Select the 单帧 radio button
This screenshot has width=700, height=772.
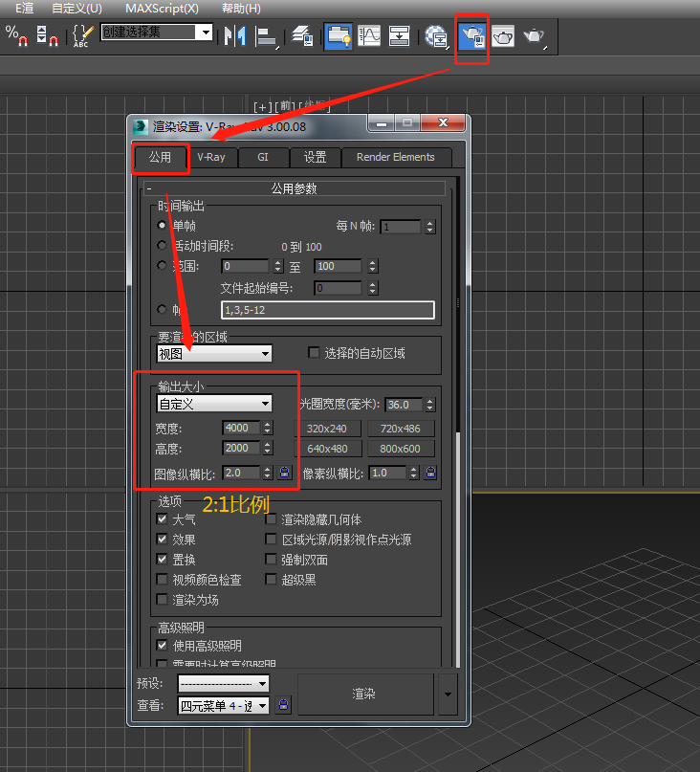(x=162, y=225)
